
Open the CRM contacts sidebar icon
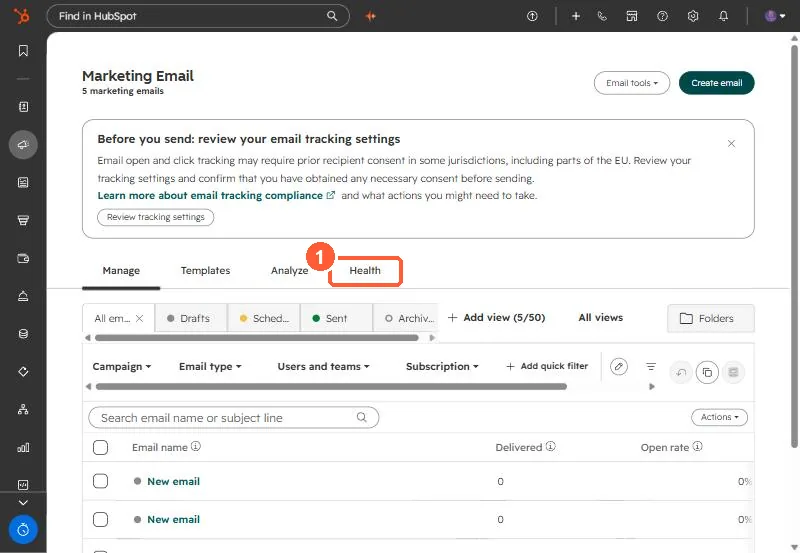pyautogui.click(x=23, y=107)
